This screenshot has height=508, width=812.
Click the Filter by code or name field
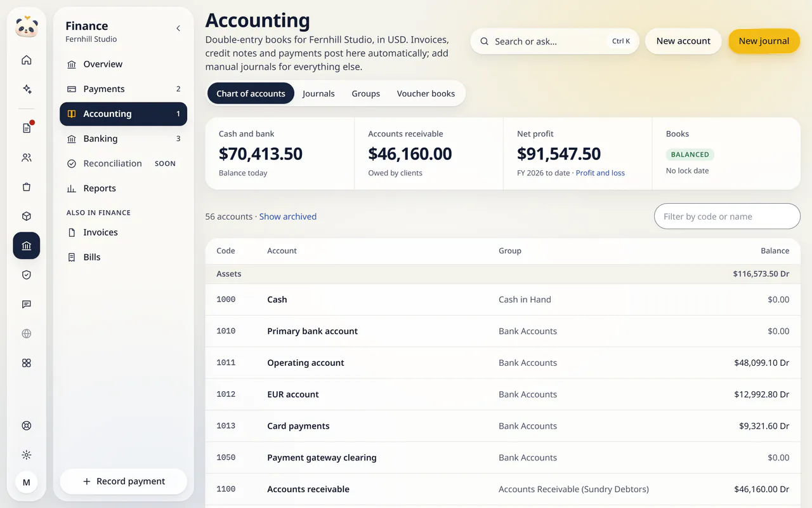pos(727,217)
